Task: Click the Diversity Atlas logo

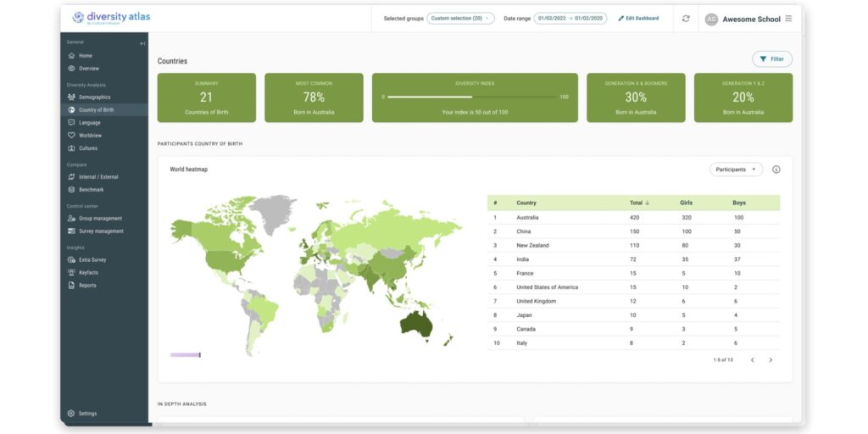Action: (112, 18)
